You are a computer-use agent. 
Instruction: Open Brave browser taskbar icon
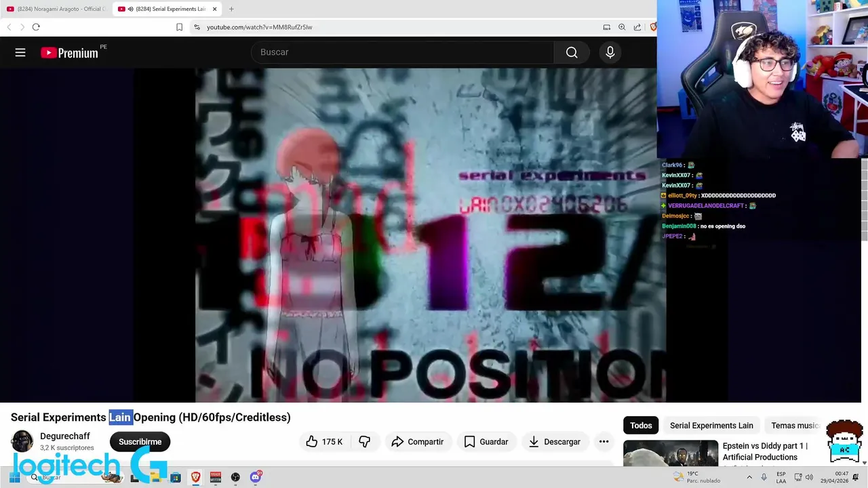[195, 477]
